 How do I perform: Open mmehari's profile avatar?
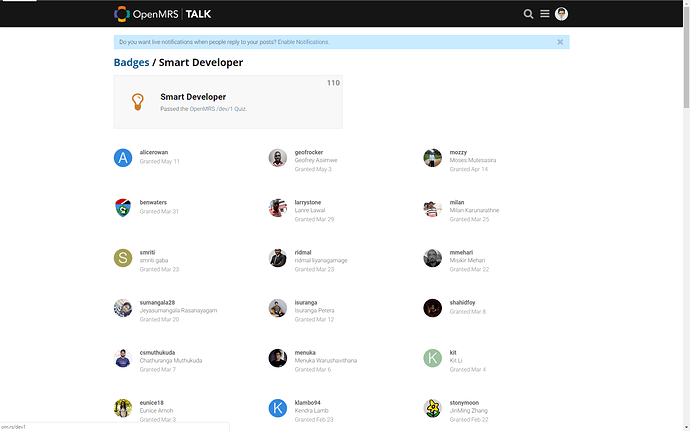tap(433, 258)
